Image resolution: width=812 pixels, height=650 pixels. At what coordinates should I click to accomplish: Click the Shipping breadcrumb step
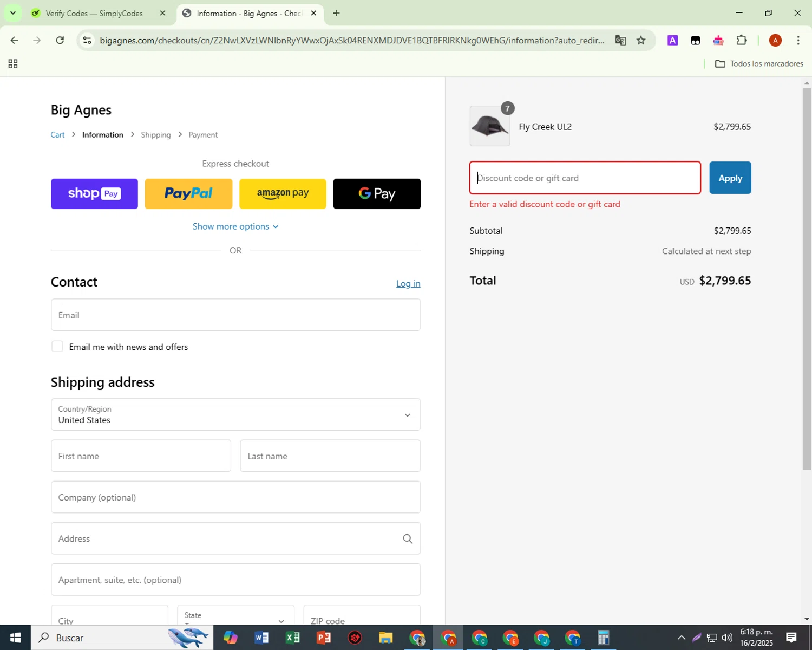pyautogui.click(x=156, y=135)
